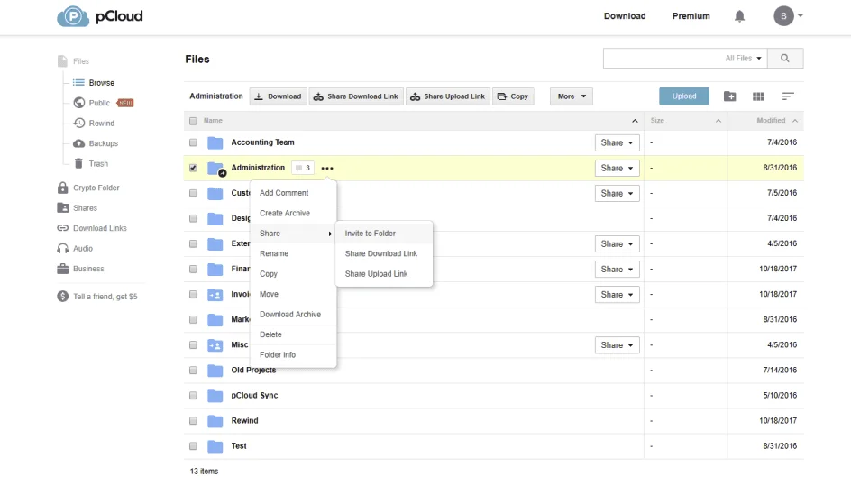Check the Accounting Team checkbox
Viewport: 851px width, 504px height.
193,142
